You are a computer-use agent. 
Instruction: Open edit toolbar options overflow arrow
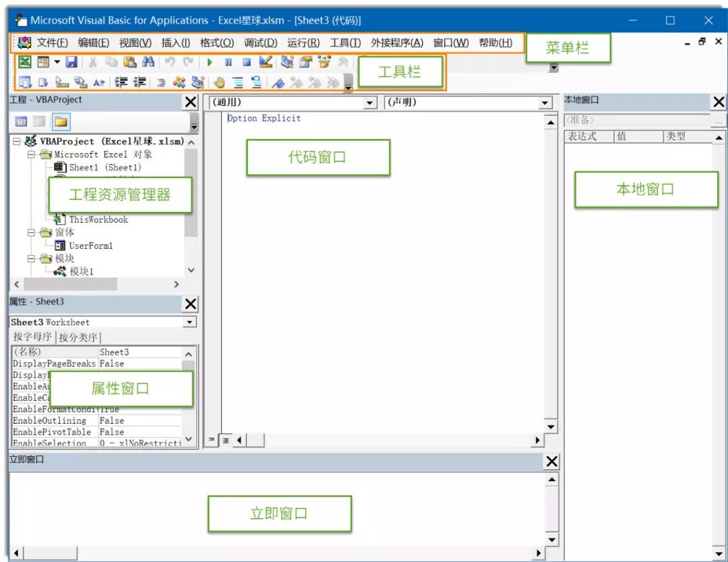348,83
